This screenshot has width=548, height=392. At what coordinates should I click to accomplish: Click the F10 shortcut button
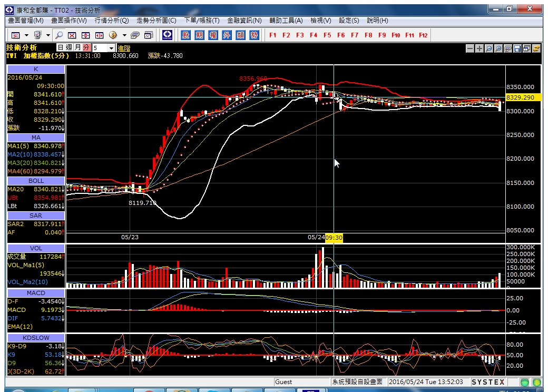click(x=396, y=35)
